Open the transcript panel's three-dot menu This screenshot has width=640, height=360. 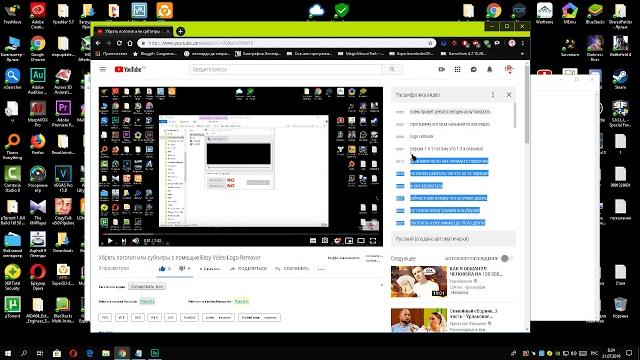(x=493, y=95)
